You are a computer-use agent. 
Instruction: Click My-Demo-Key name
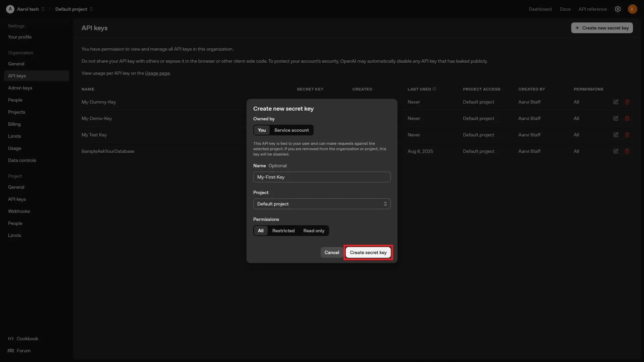[x=97, y=118]
